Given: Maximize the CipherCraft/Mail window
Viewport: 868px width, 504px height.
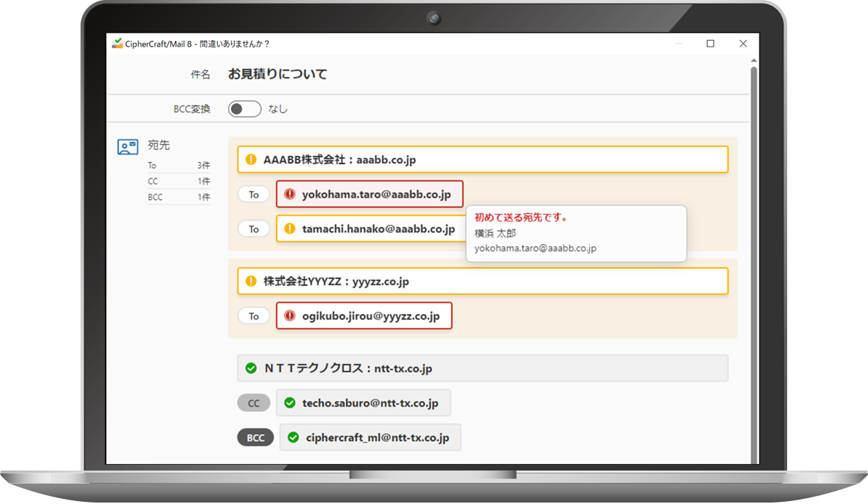Looking at the screenshot, I should click(x=710, y=43).
